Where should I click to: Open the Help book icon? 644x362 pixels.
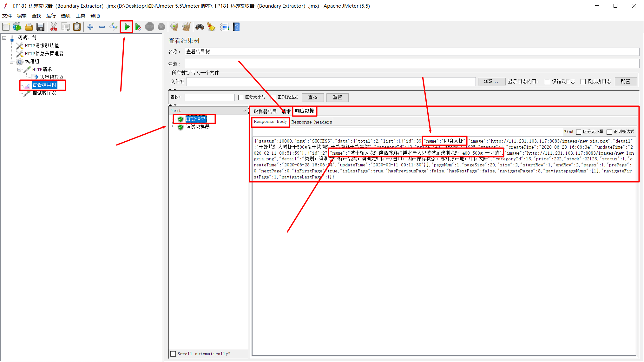(x=236, y=27)
